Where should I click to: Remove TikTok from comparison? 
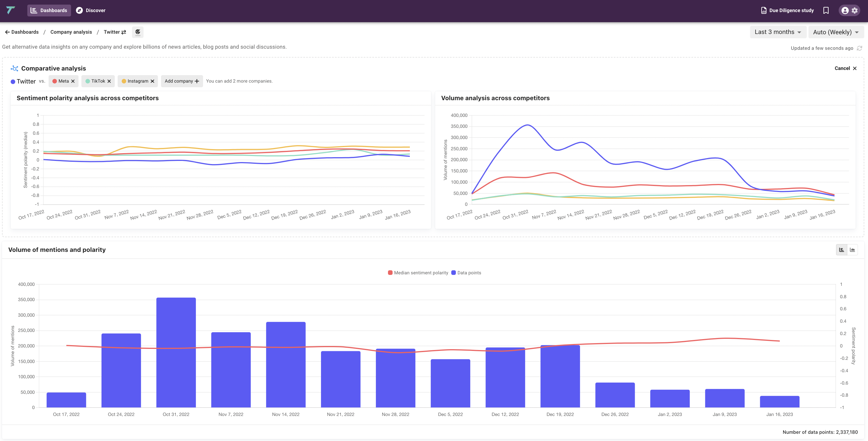tap(109, 81)
